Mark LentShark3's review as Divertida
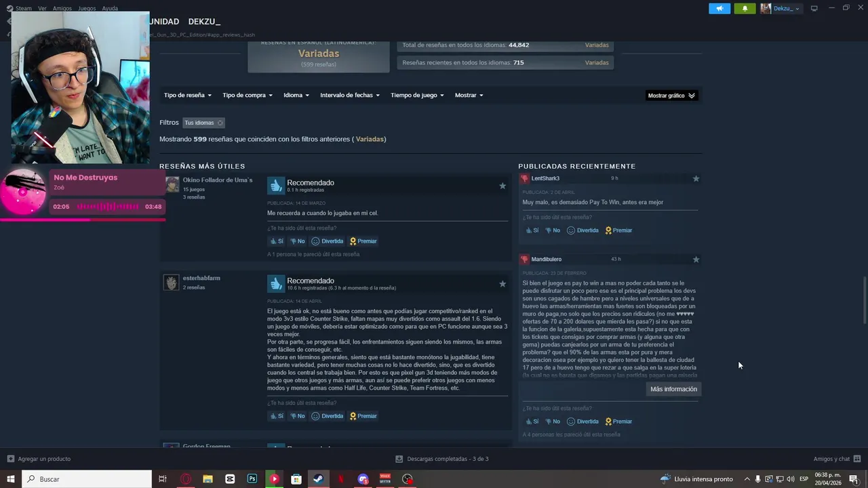 [x=583, y=230]
